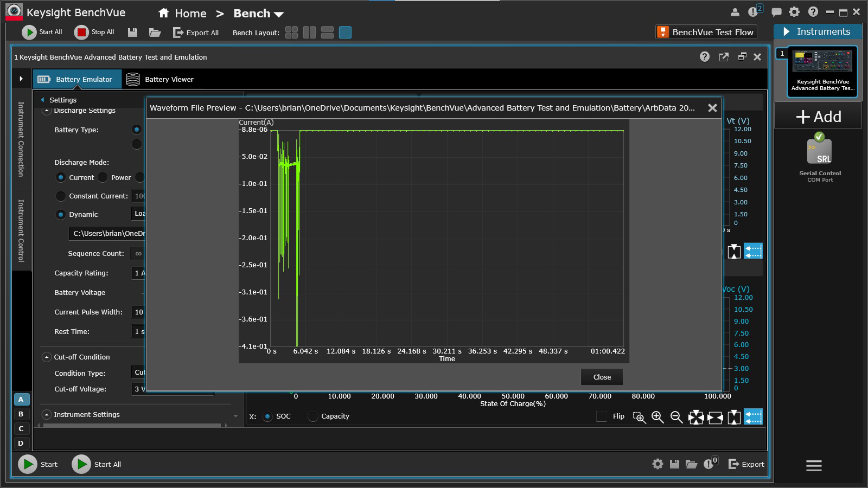Restore down the Battery Test app panel
Screen dimensions: 868x488
click(x=742, y=56)
